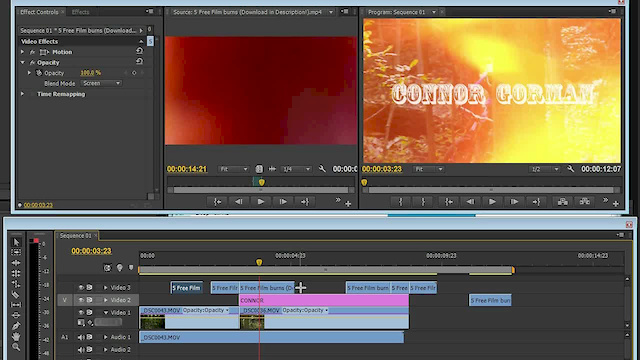Mute the Audio 2 track speaker
Image resolution: width=640 pixels, height=360 pixels.
(81, 350)
